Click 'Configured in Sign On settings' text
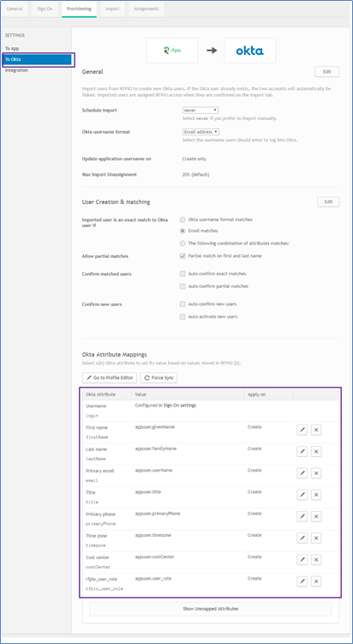The width and height of the screenshot is (353, 644). coord(165,406)
